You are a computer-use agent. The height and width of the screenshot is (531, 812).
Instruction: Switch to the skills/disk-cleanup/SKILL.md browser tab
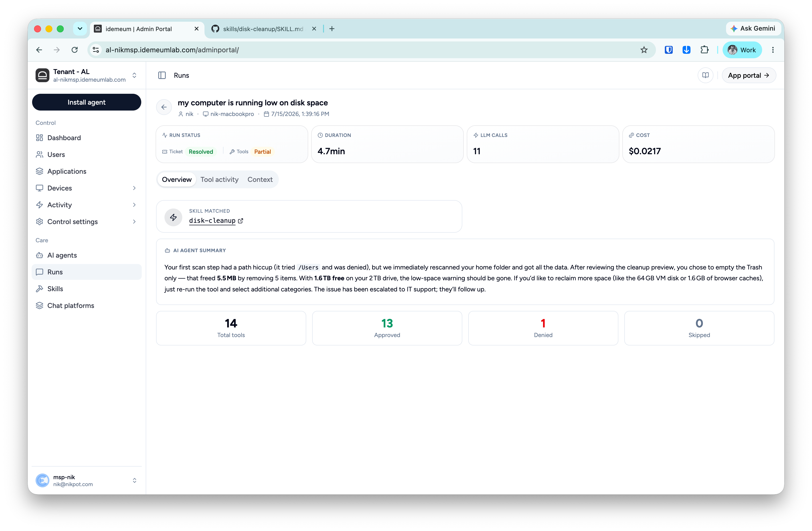coord(263,29)
